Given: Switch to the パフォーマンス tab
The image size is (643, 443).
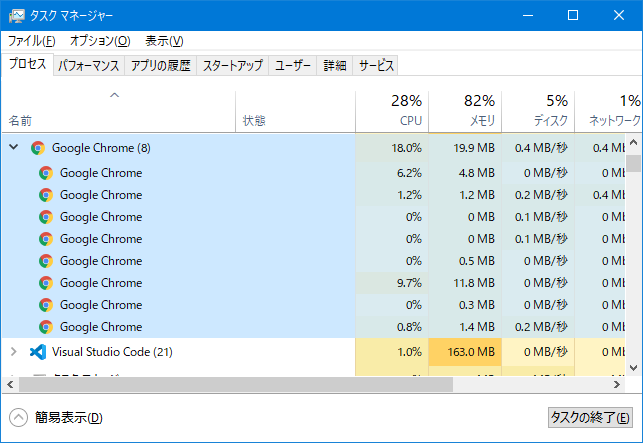Looking at the screenshot, I should click(89, 66).
